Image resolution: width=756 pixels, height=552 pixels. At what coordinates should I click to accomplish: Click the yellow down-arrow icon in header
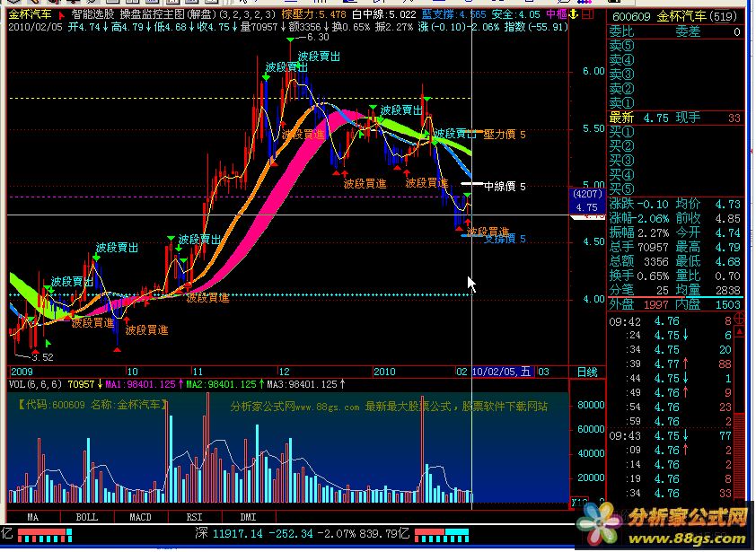(574, 14)
